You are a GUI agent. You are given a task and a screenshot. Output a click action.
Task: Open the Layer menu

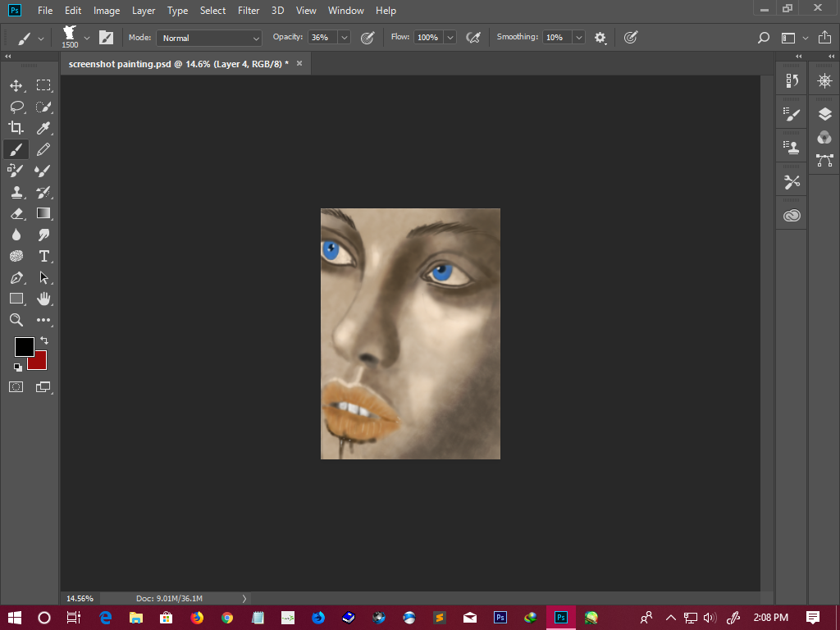(144, 11)
